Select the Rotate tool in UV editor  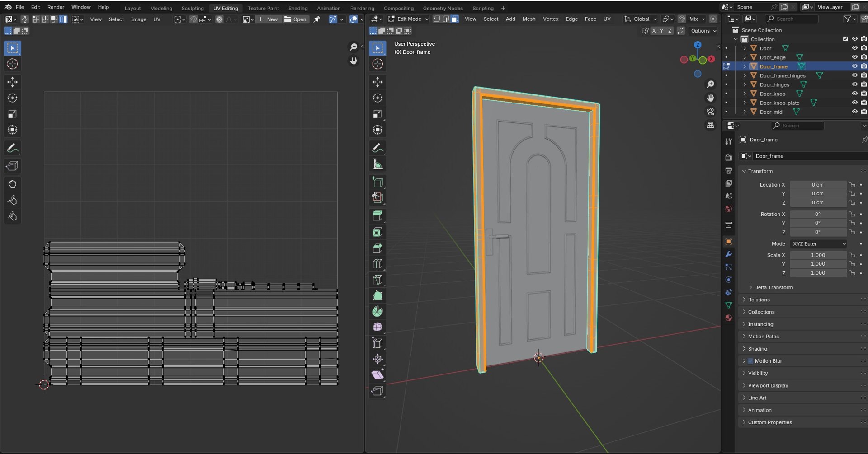point(13,98)
